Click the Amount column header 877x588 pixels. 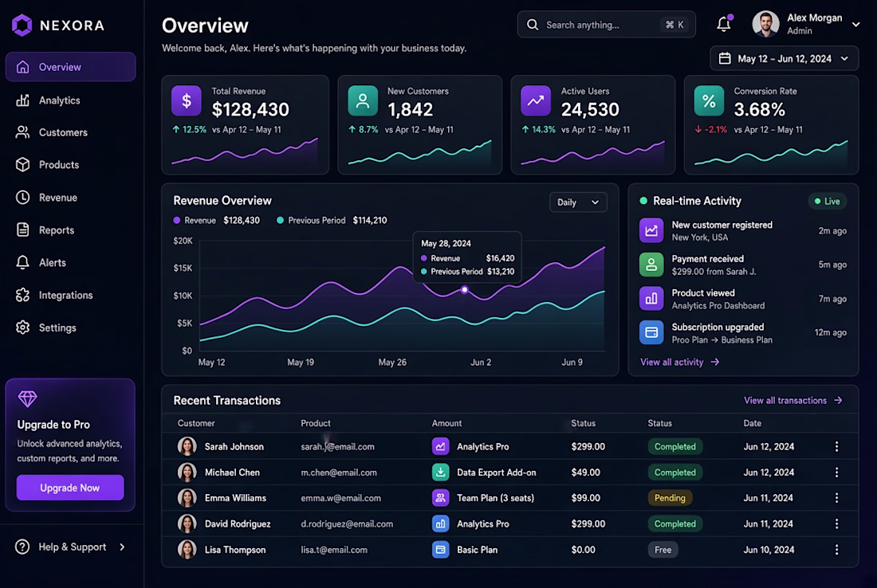pyautogui.click(x=447, y=423)
